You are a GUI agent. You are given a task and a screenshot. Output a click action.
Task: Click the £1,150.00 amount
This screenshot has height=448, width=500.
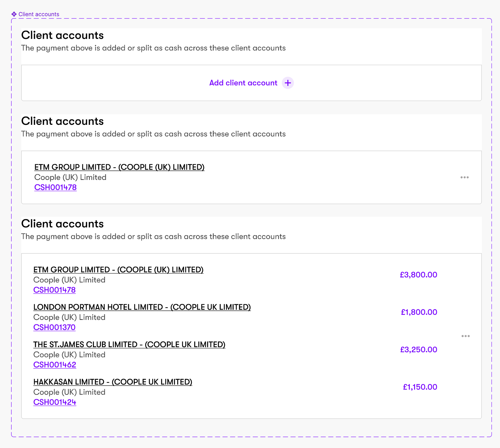tap(420, 387)
